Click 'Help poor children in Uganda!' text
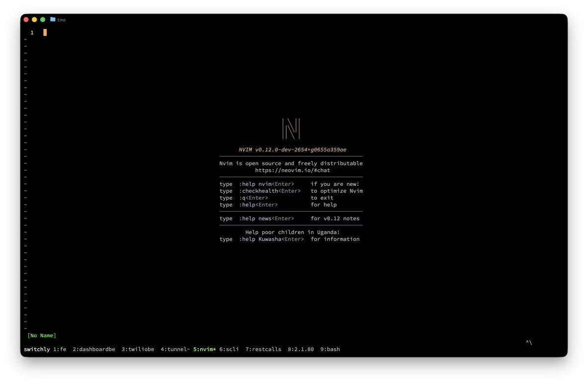 click(293, 232)
